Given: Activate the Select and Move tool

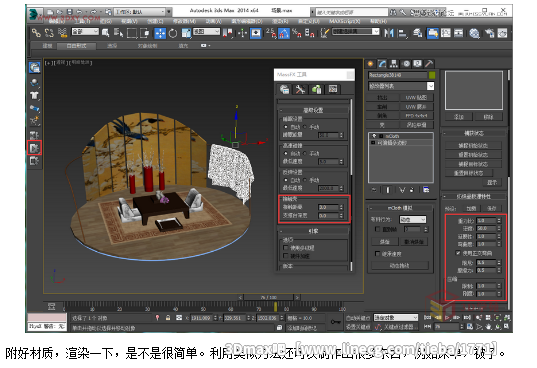Looking at the screenshot, I should (x=160, y=33).
